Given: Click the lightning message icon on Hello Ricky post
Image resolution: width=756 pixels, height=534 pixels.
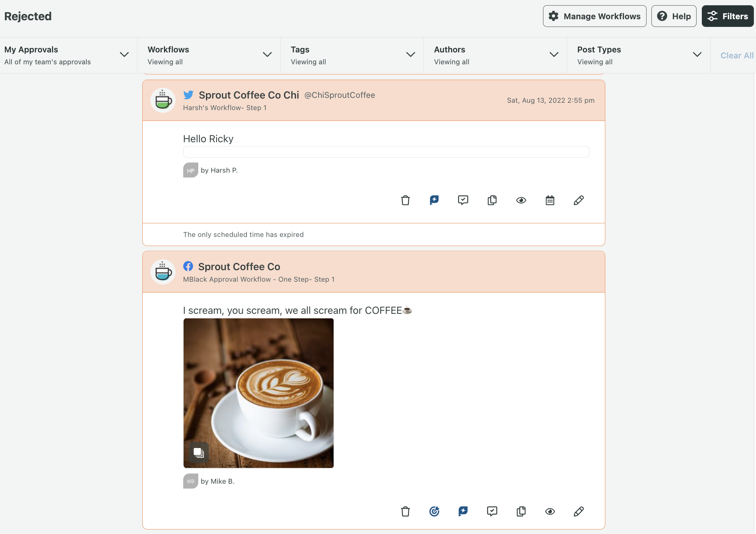Looking at the screenshot, I should point(434,200).
